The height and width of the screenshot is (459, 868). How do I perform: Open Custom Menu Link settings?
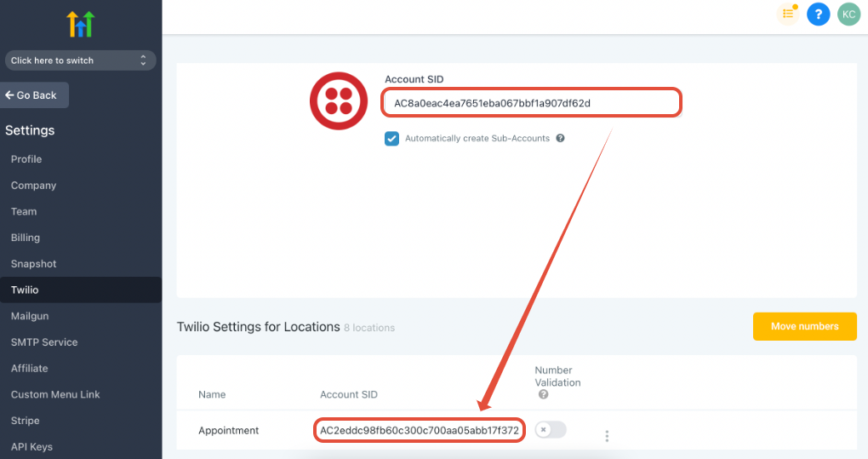pyautogui.click(x=55, y=394)
